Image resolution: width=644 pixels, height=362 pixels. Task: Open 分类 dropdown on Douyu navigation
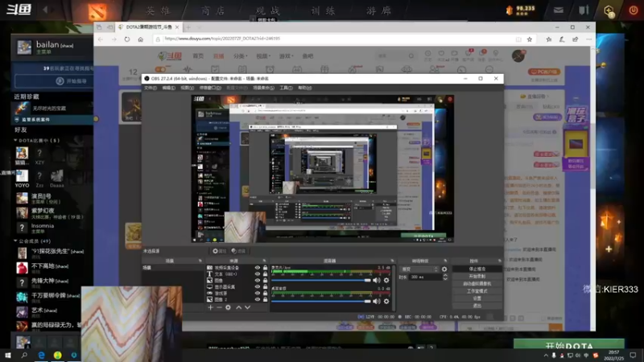[x=240, y=56]
